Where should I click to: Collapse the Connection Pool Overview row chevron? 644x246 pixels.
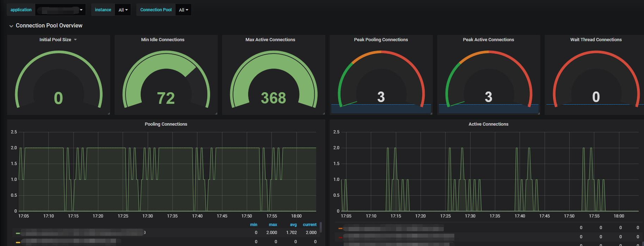coord(11,26)
